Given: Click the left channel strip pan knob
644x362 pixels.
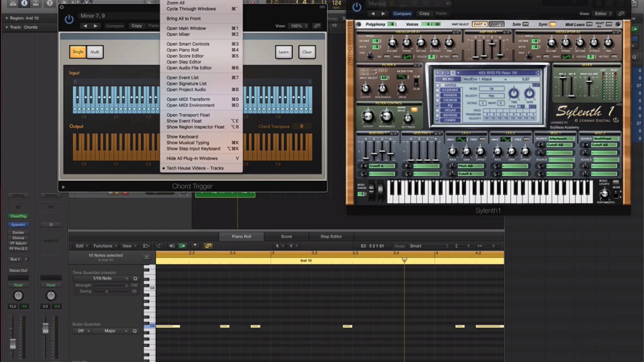Looking at the screenshot, I should pos(18,296).
